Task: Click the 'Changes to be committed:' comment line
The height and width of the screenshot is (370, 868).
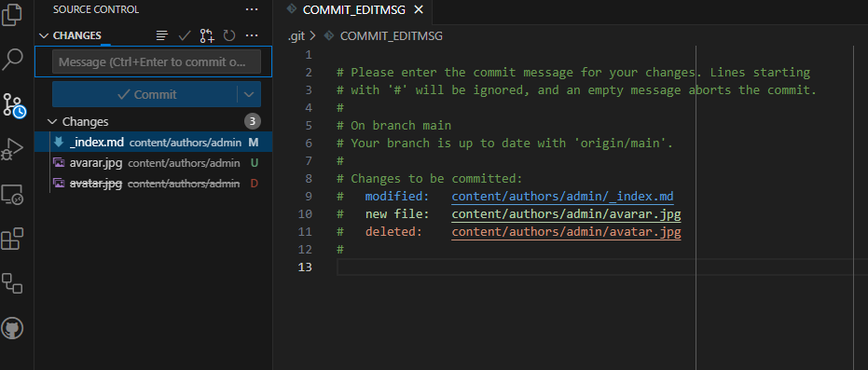Action: coord(430,179)
